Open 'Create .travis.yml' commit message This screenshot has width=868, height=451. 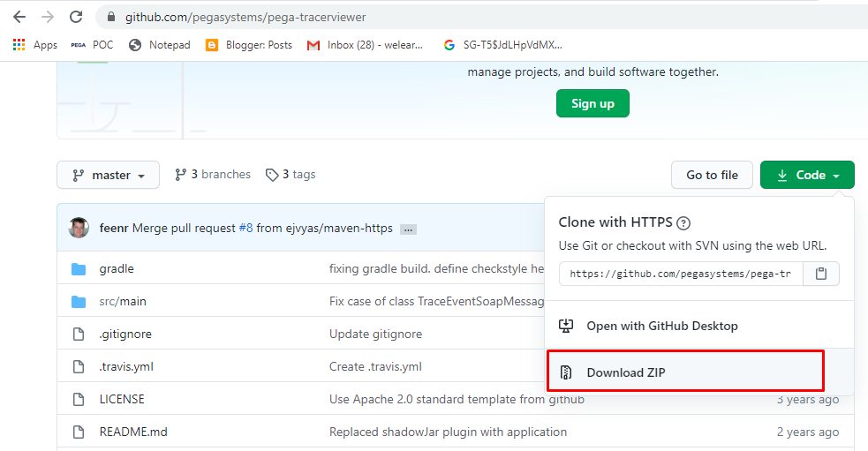375,366
